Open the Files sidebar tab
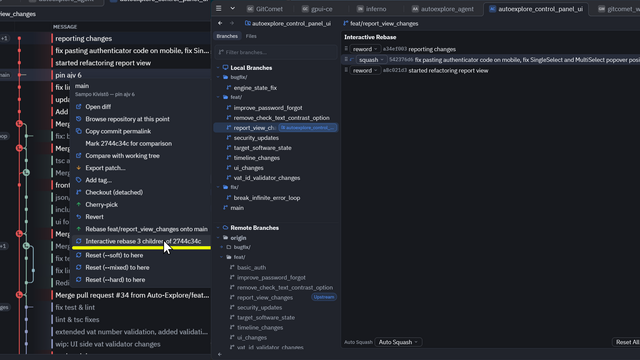Image resolution: width=640 pixels, height=360 pixels. 251,36
